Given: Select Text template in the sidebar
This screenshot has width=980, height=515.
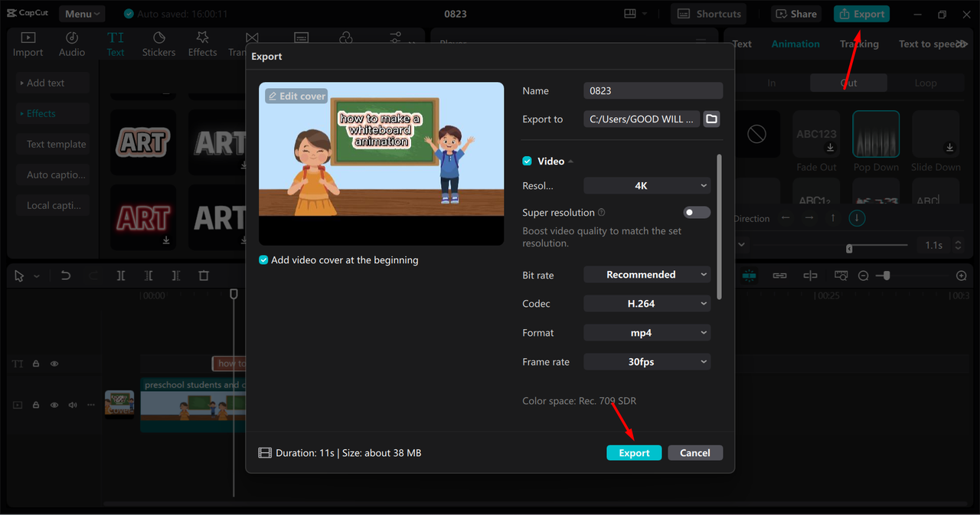Looking at the screenshot, I should pyautogui.click(x=52, y=144).
